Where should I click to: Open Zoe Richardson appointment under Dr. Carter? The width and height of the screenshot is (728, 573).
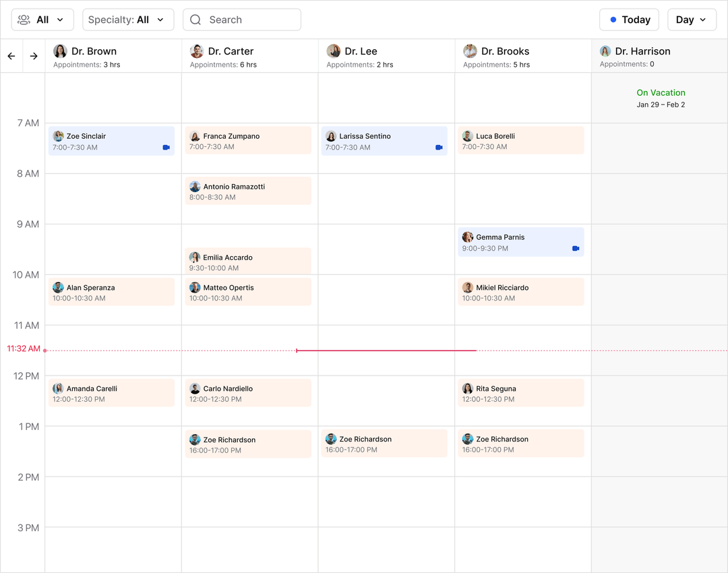248,444
